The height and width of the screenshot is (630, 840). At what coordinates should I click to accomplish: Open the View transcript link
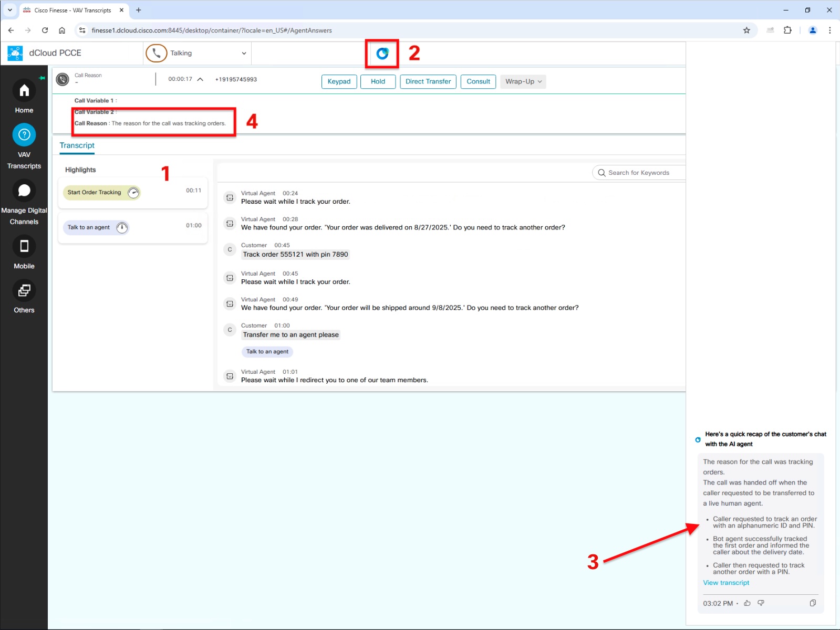click(726, 583)
